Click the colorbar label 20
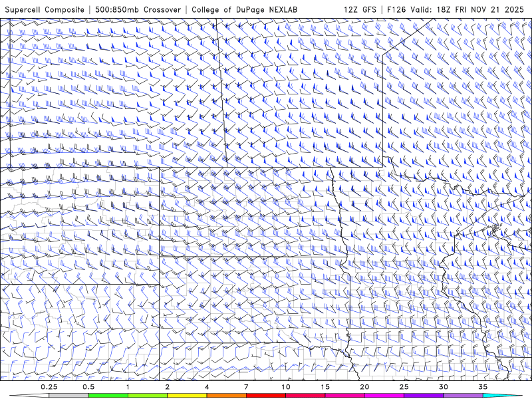Screen dimensions: 532x399 click(364, 387)
